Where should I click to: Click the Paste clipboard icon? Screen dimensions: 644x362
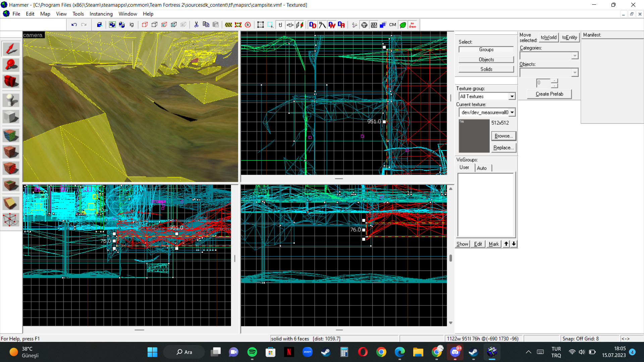216,25
